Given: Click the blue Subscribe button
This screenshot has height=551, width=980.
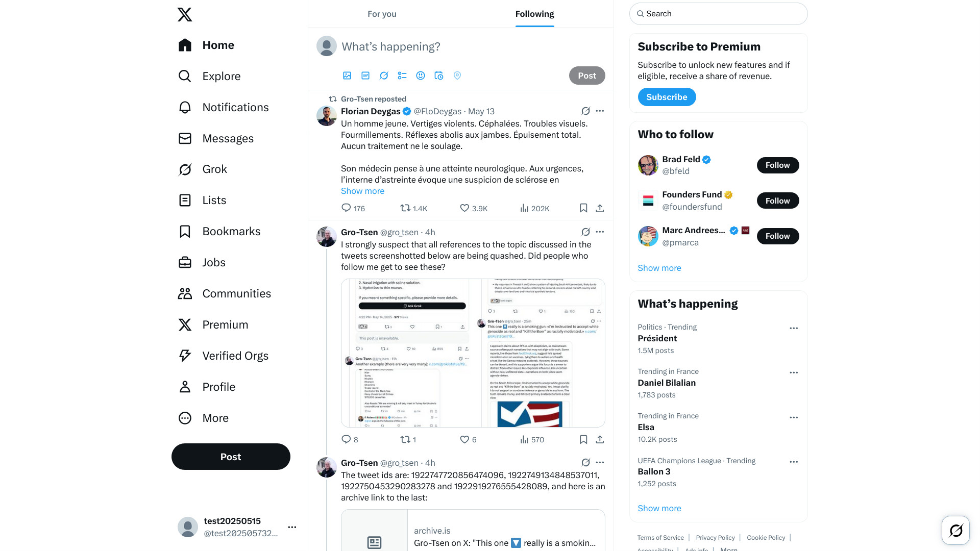Looking at the screenshot, I should click(667, 97).
